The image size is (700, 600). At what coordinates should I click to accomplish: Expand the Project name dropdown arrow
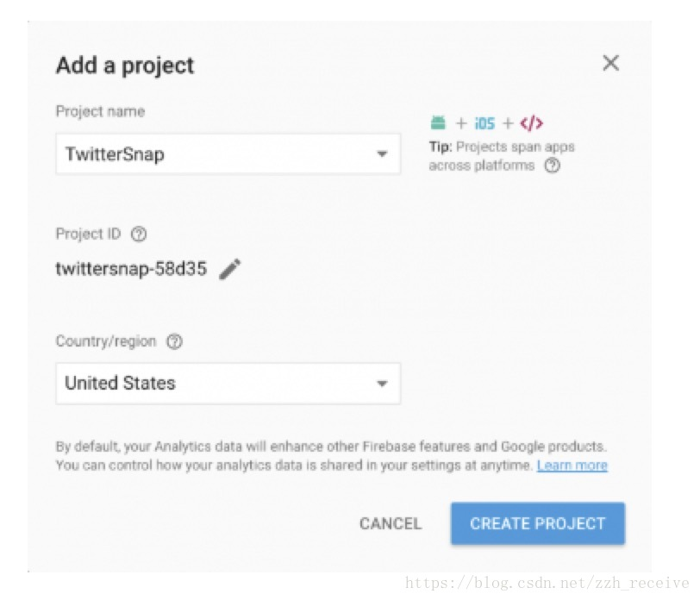pyautogui.click(x=382, y=154)
